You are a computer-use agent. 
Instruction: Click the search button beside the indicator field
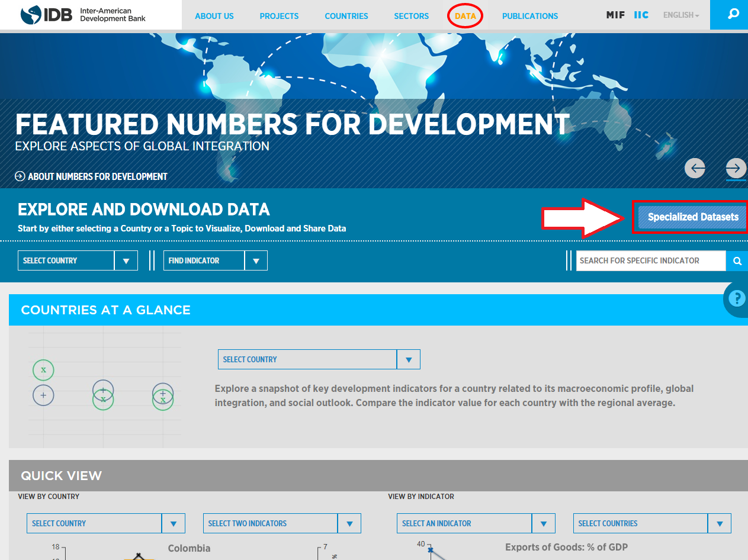[737, 260]
